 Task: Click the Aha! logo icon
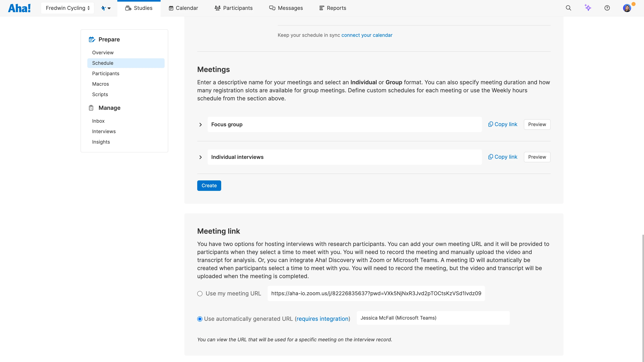click(x=19, y=8)
